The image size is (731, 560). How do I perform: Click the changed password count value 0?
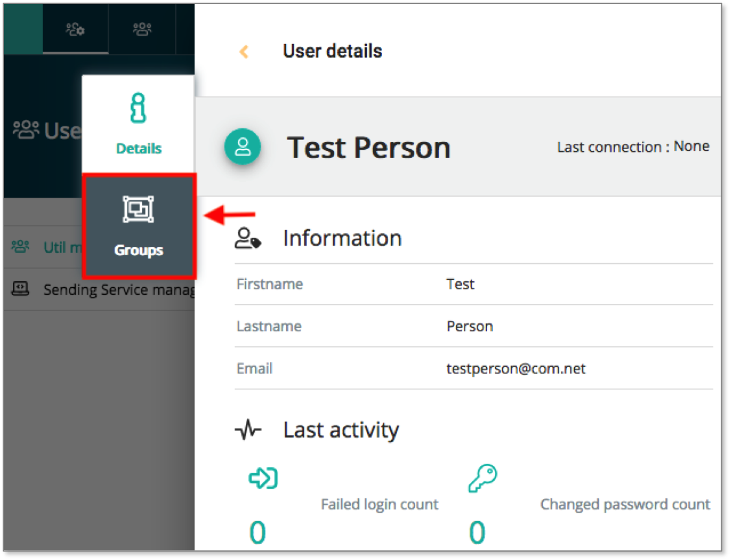[477, 533]
